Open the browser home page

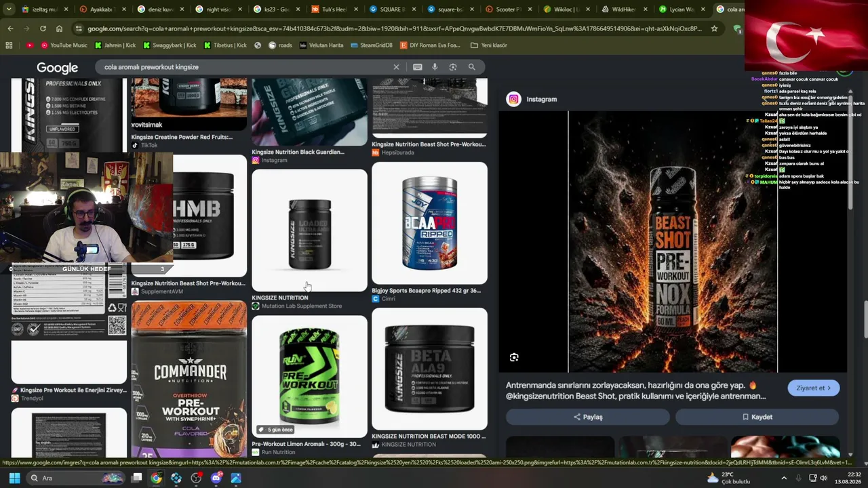59,28
